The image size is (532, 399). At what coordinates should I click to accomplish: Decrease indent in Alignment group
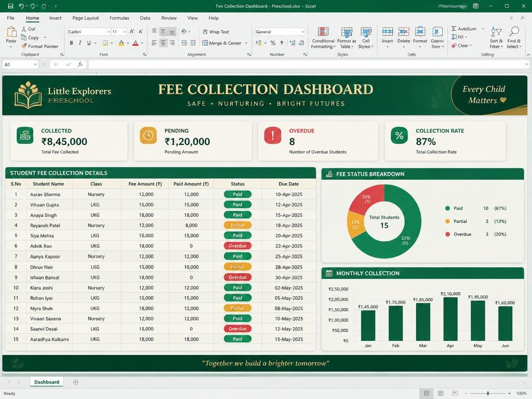click(184, 43)
